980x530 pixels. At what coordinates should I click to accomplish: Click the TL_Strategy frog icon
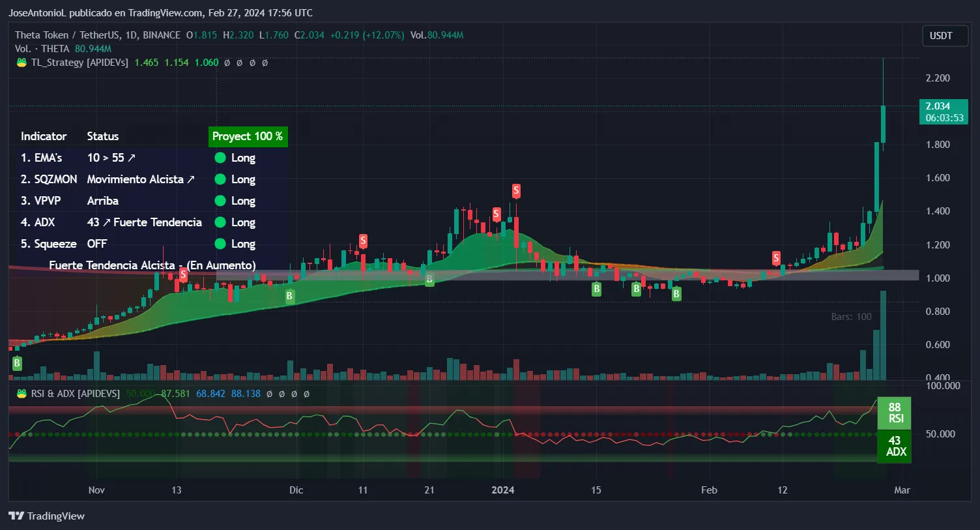22,63
